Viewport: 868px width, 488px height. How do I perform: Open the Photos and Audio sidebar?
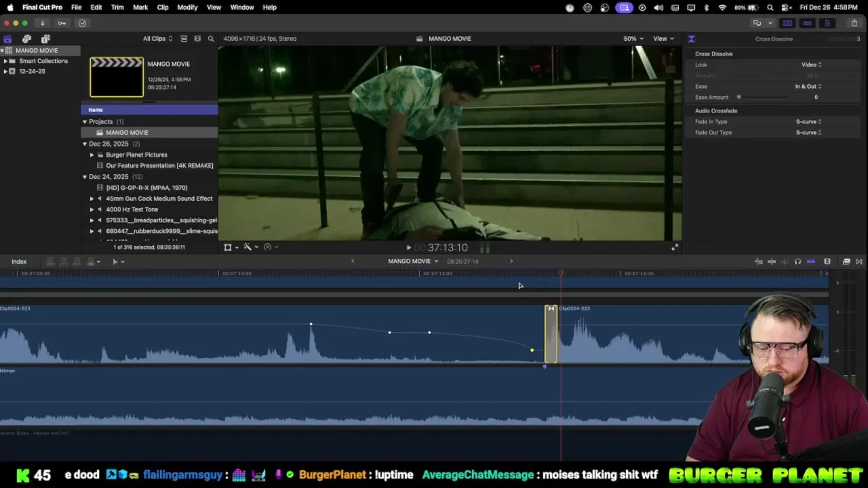pos(26,39)
